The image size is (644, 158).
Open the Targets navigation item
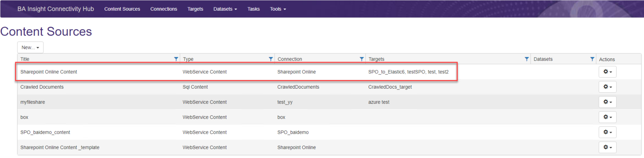(195, 9)
